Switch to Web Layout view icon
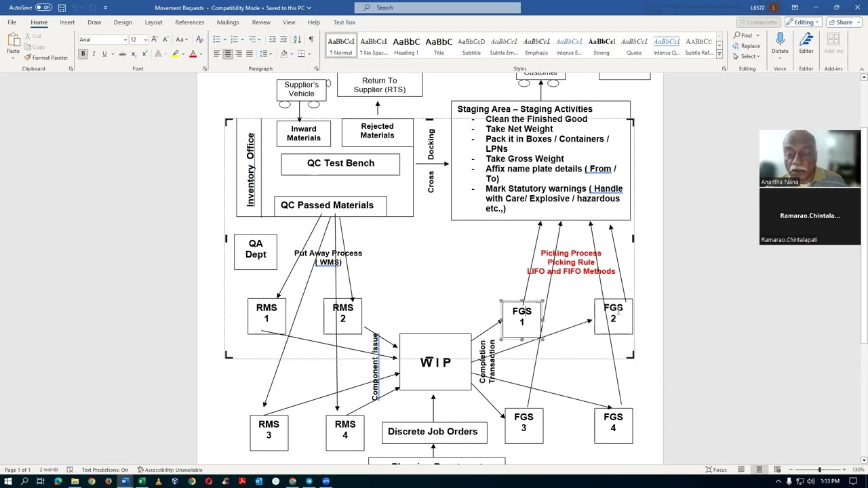Screen dimensions: 868x488 click(x=777, y=470)
